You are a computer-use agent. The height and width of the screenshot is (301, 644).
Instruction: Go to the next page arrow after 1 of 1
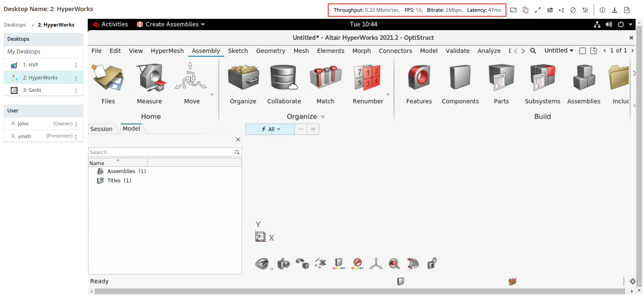(x=633, y=50)
